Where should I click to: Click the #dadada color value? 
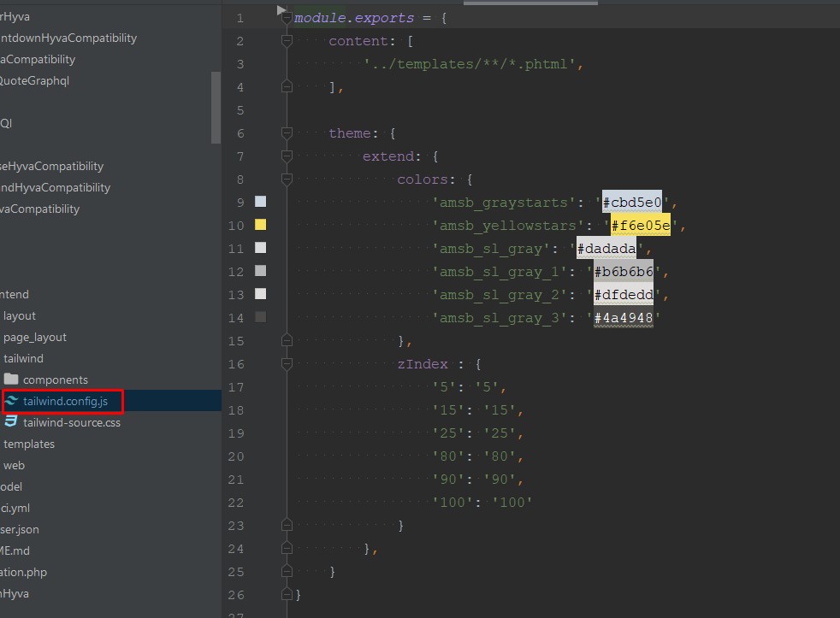(606, 249)
